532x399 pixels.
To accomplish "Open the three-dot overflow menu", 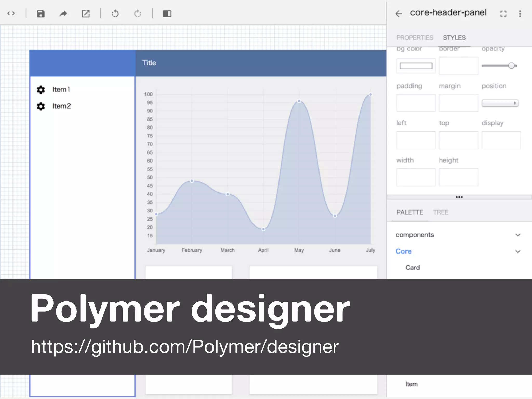I will [x=520, y=14].
